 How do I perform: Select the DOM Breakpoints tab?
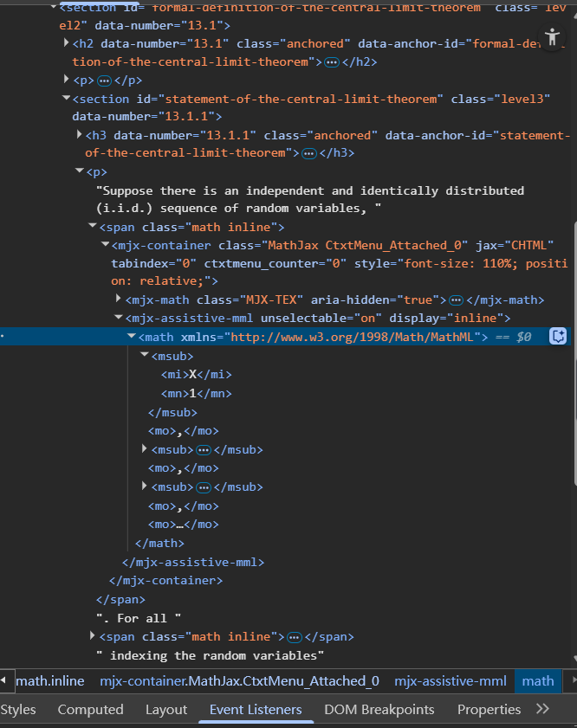[x=379, y=710]
